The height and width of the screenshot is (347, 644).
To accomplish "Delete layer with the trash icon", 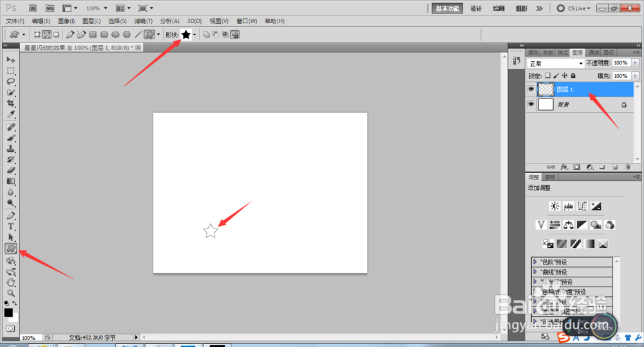I will point(627,167).
